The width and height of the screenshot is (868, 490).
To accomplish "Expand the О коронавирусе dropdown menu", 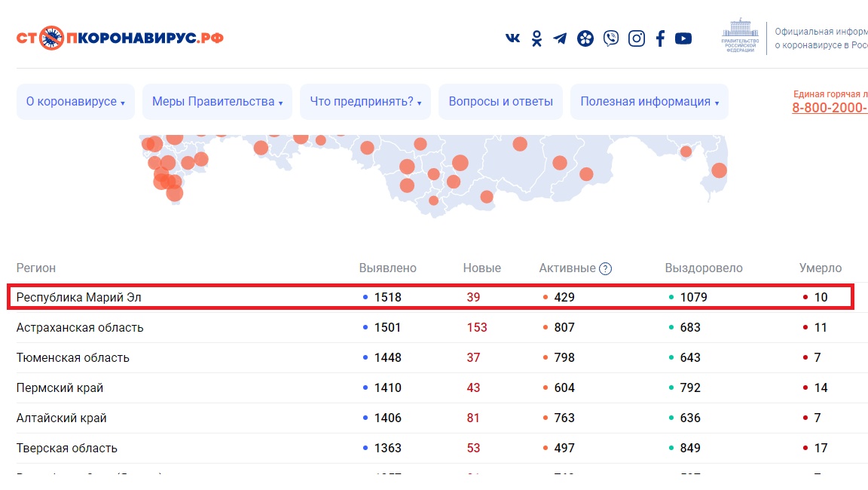I will point(75,102).
